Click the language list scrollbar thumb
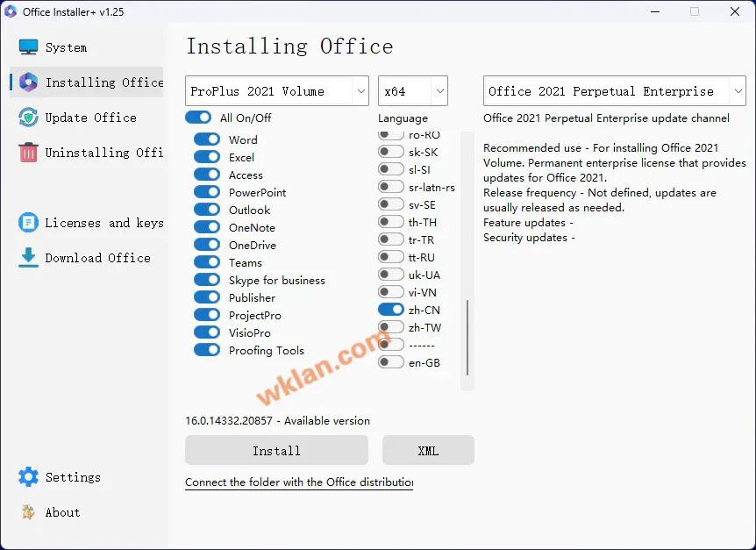Screen dimensions: 756x550 pos(467,338)
